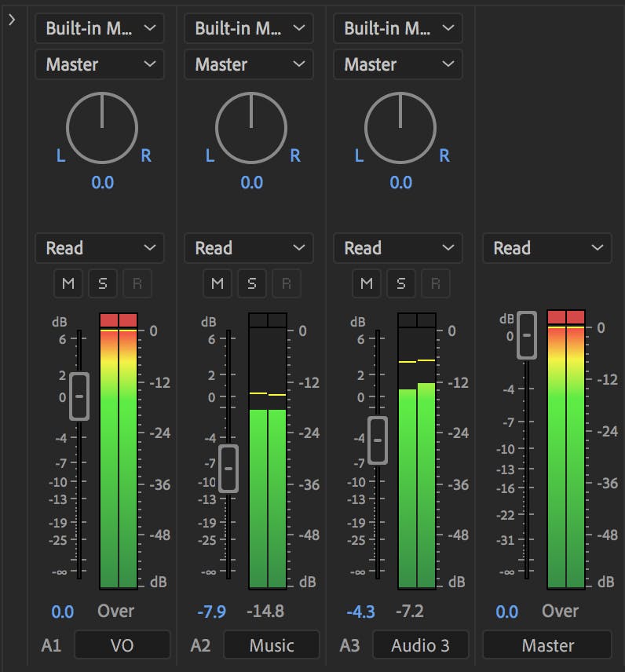Screen dimensions: 625x672
Task: Reset the Master track red clipping indicator
Action: [x=566, y=317]
